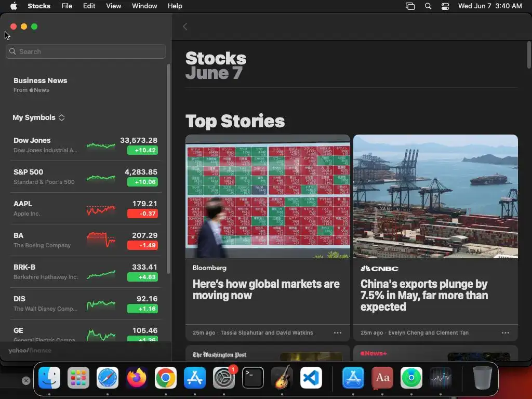Open Control Center in menu bar

445,6
